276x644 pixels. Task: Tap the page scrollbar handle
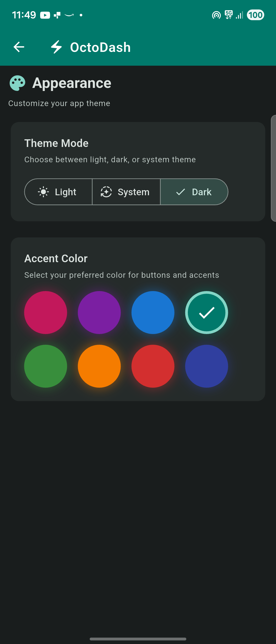273,168
